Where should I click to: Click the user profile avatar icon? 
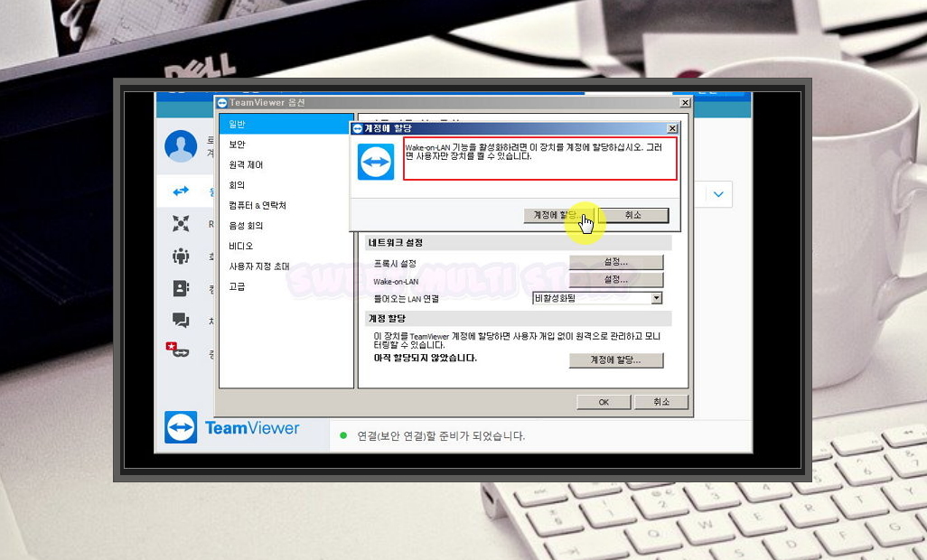(x=181, y=146)
